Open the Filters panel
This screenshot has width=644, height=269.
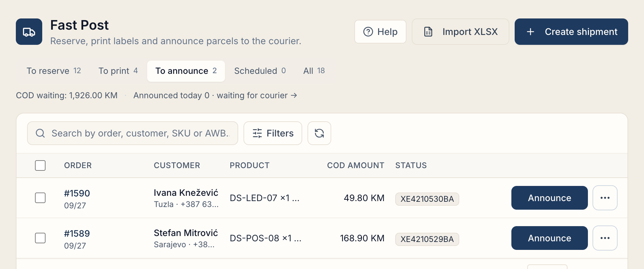pyautogui.click(x=273, y=133)
